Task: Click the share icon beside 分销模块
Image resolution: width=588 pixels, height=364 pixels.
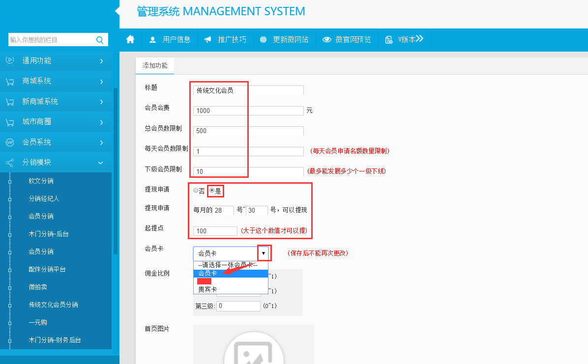Action: [x=10, y=163]
